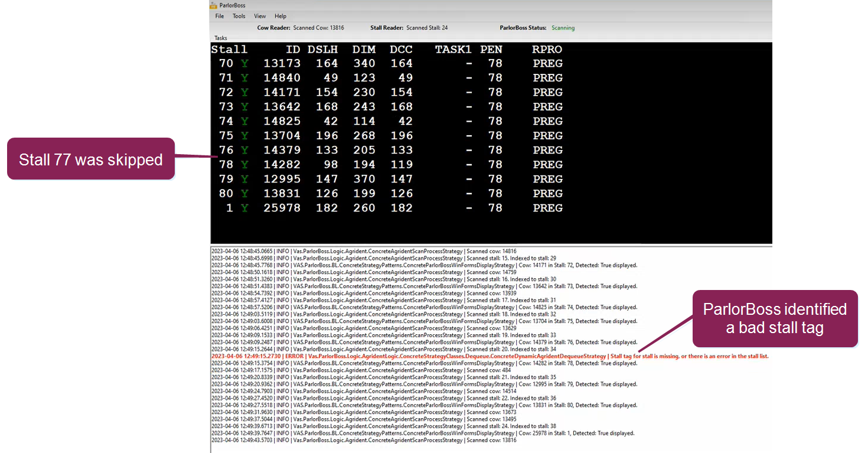
Task: Open the Help menu
Action: point(280,16)
